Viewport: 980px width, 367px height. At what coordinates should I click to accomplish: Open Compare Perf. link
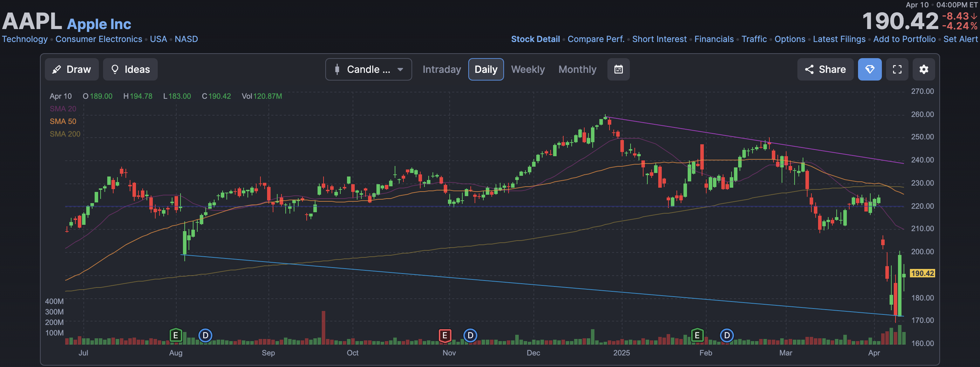(x=596, y=39)
